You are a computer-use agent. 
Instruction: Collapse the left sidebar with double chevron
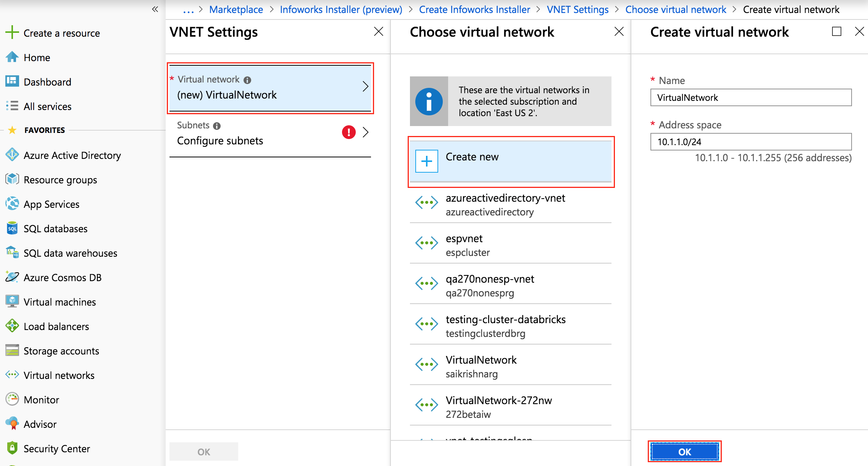155,9
